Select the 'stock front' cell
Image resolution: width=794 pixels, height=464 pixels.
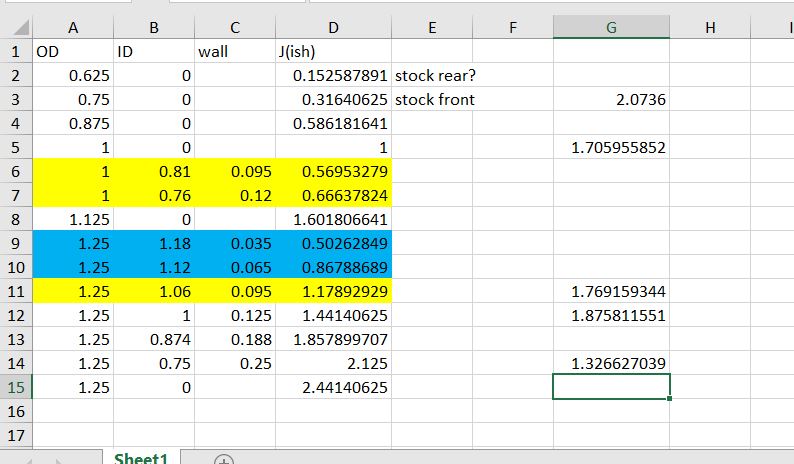(434, 99)
